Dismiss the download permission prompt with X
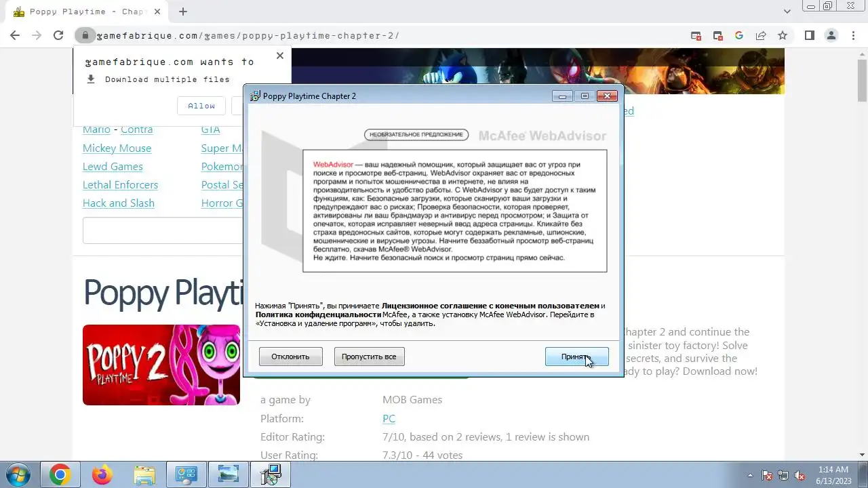 pyautogui.click(x=280, y=56)
